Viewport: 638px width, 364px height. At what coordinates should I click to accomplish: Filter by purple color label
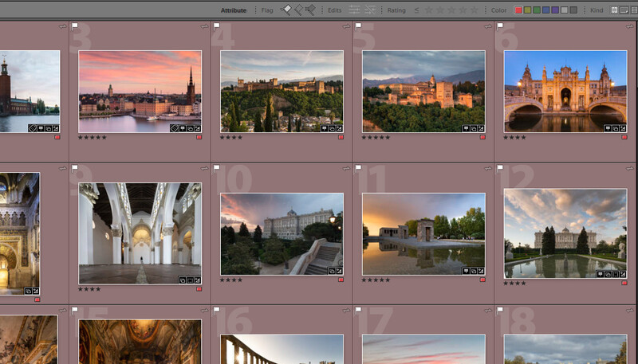coord(555,10)
